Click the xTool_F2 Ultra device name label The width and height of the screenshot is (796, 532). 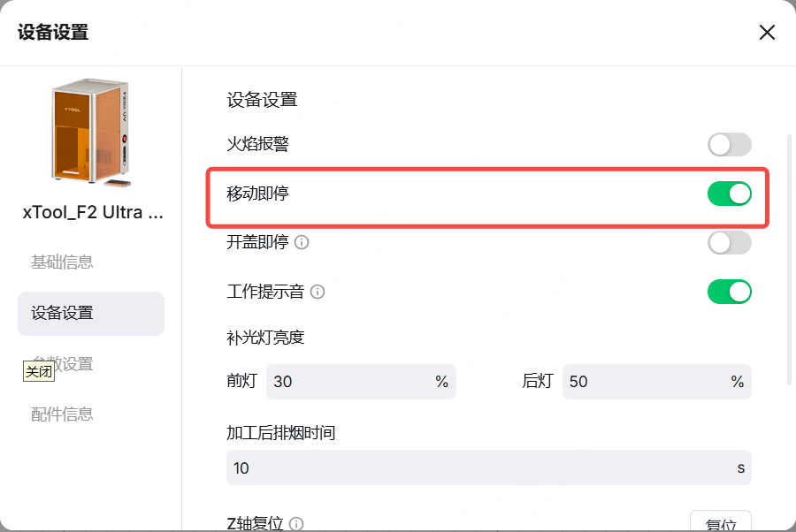[x=93, y=213]
